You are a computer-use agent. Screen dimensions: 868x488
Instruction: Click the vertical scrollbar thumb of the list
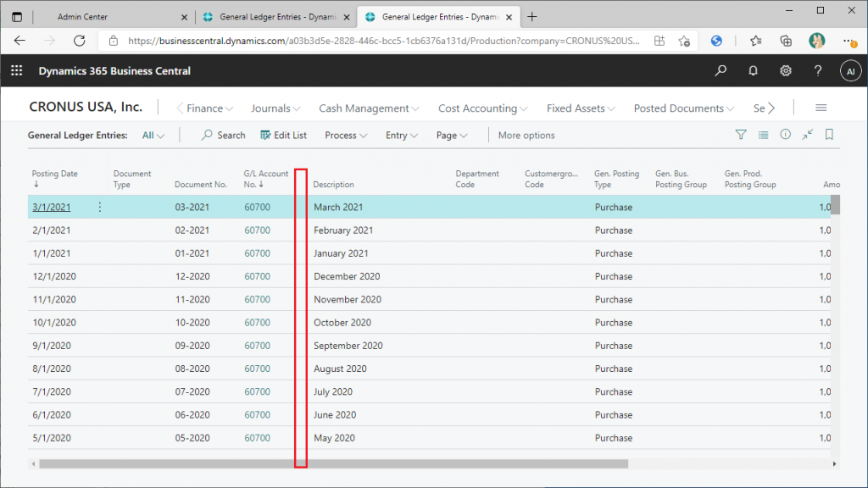(x=835, y=205)
